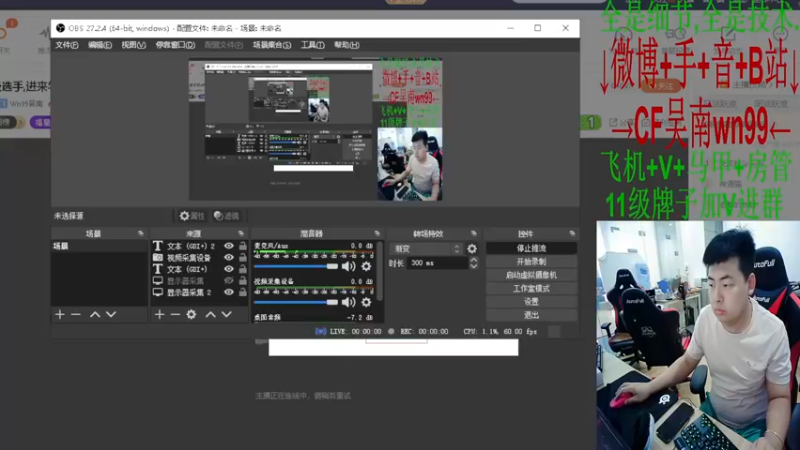Click the LIVE streaming status icon
This screenshot has width=800, height=450.
point(320,331)
